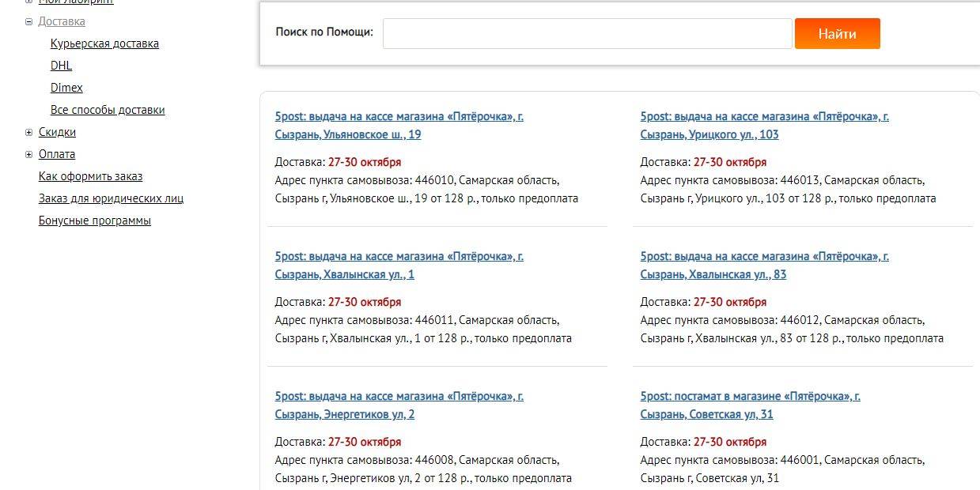Open 5post Хвалынская ул., 1 pickup link
The width and height of the screenshot is (980, 490).
pos(399,265)
